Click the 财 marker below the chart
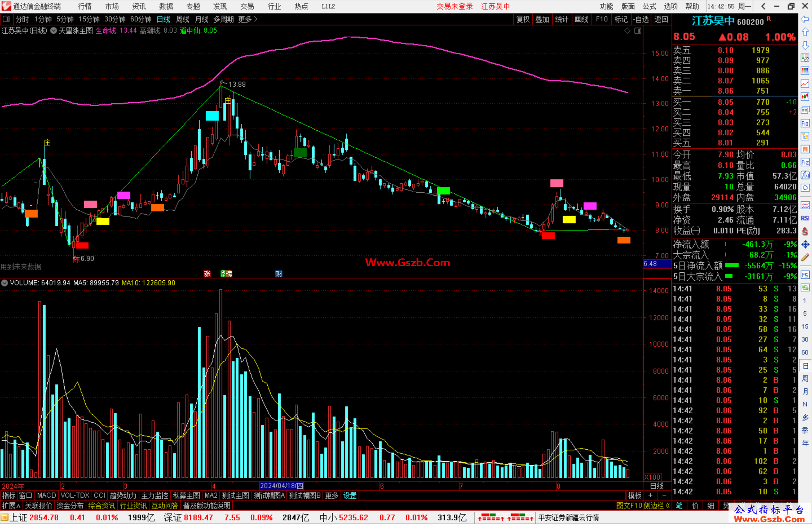 tap(279, 274)
